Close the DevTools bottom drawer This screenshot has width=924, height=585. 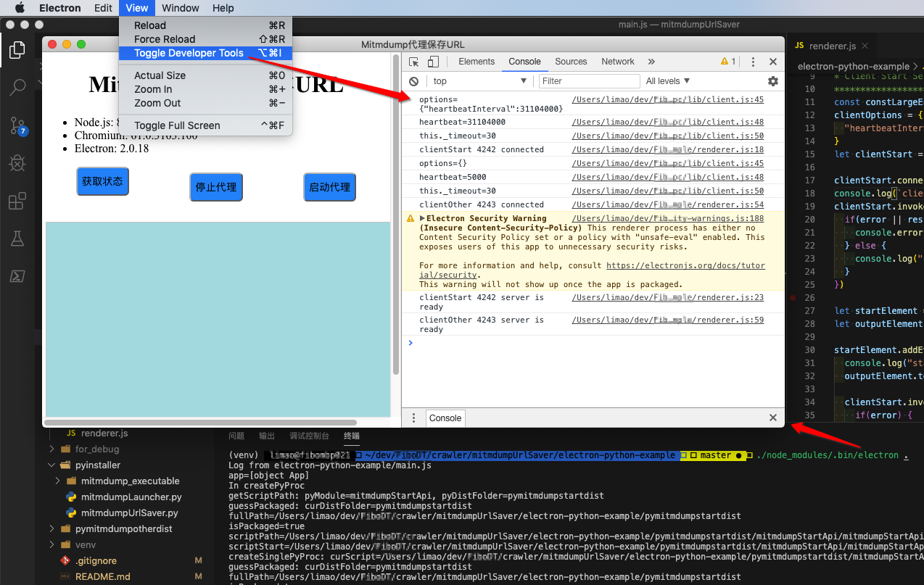tap(773, 418)
